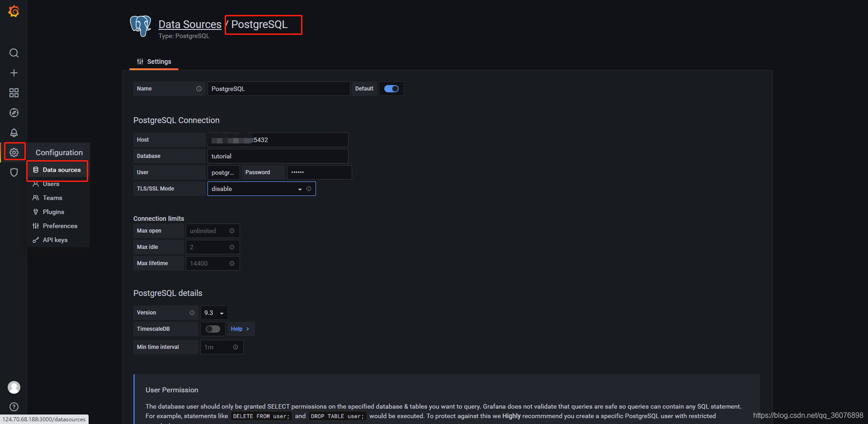The image size is (868, 424).
Task: Open the Server Admin shield icon
Action: [14, 172]
